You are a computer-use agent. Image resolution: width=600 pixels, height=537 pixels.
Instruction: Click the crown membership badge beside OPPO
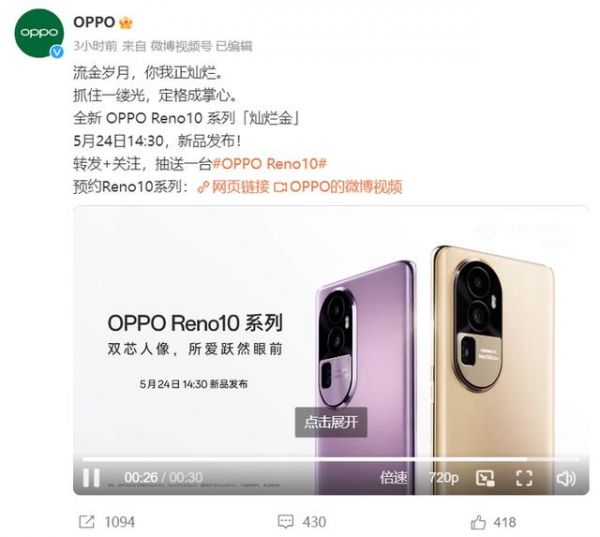coord(126,23)
